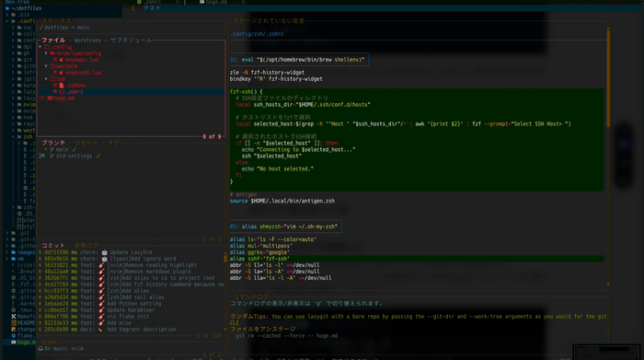Click the branch icon beside old-settings

pos(52,157)
